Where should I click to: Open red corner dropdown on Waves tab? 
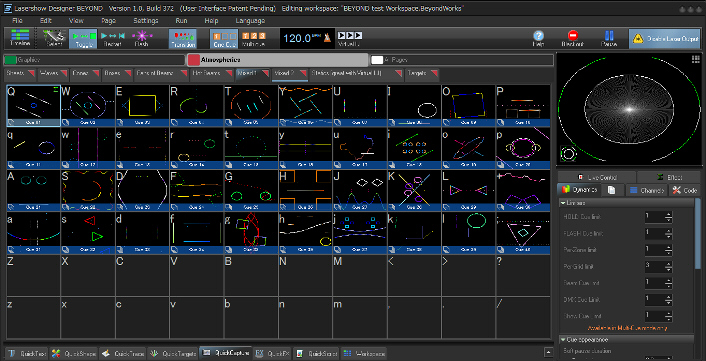(x=63, y=73)
